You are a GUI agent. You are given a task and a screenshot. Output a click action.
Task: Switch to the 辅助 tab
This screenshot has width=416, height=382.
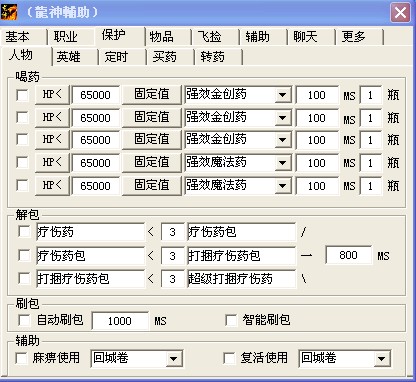tap(264, 36)
